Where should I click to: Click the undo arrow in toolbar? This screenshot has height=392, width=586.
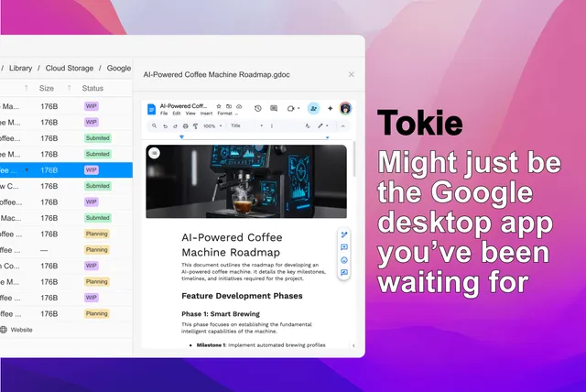[165, 125]
